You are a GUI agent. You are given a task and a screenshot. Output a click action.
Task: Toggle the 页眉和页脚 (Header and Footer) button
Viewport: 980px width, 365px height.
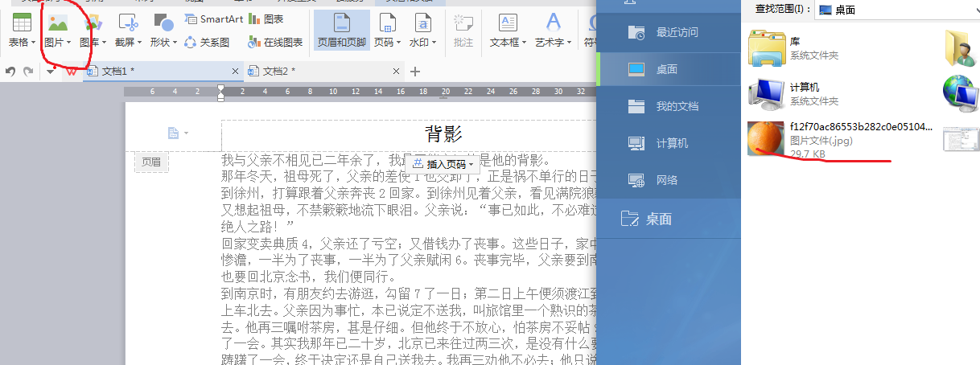coord(342,31)
